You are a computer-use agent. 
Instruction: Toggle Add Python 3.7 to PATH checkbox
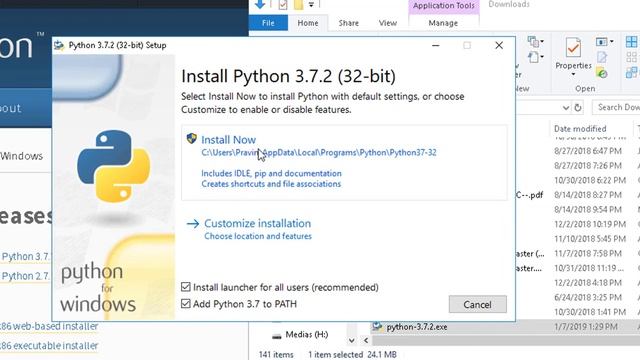pyautogui.click(x=186, y=304)
